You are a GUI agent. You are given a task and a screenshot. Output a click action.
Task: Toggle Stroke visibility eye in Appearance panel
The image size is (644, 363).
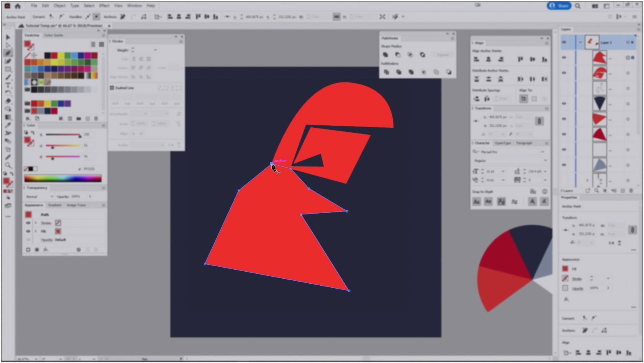[28, 223]
